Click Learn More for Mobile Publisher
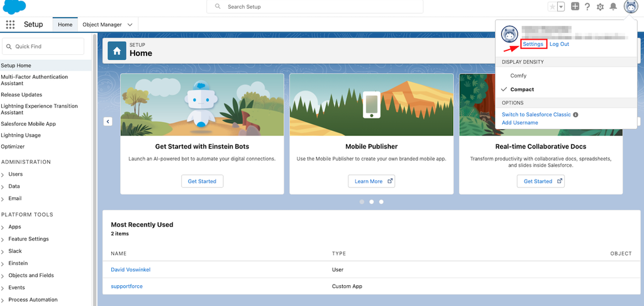 [x=371, y=181]
